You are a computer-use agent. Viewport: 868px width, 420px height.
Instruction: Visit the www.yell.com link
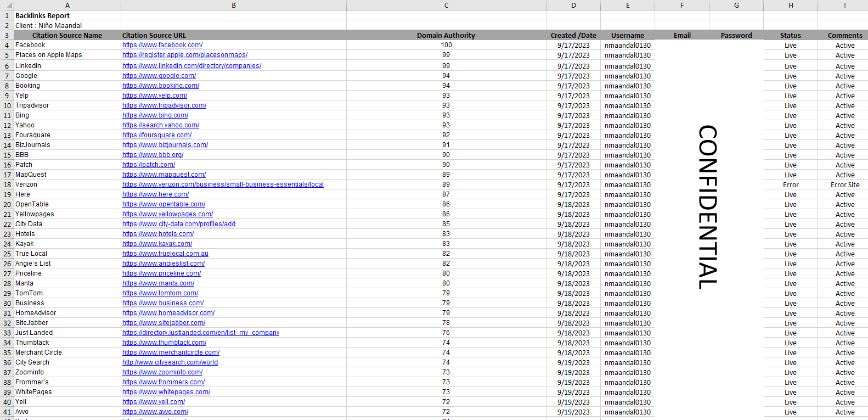154,402
